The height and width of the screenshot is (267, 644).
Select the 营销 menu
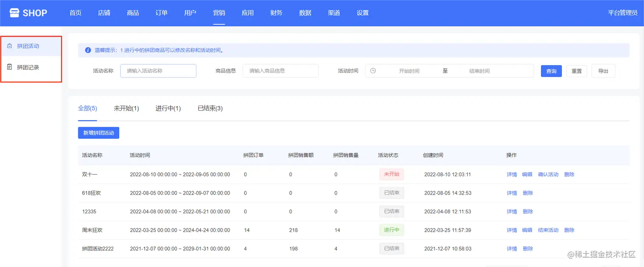[x=219, y=13]
